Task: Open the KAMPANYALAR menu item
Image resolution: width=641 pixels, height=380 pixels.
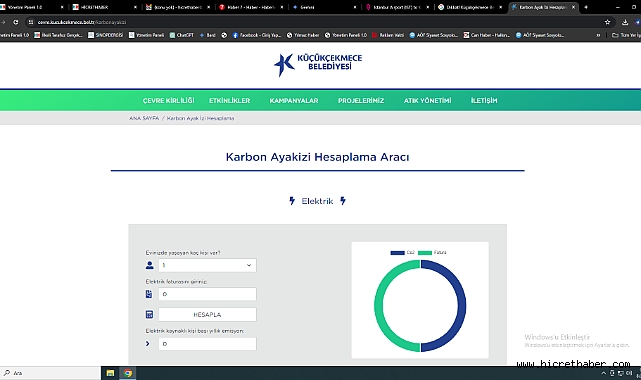Action: [294, 101]
